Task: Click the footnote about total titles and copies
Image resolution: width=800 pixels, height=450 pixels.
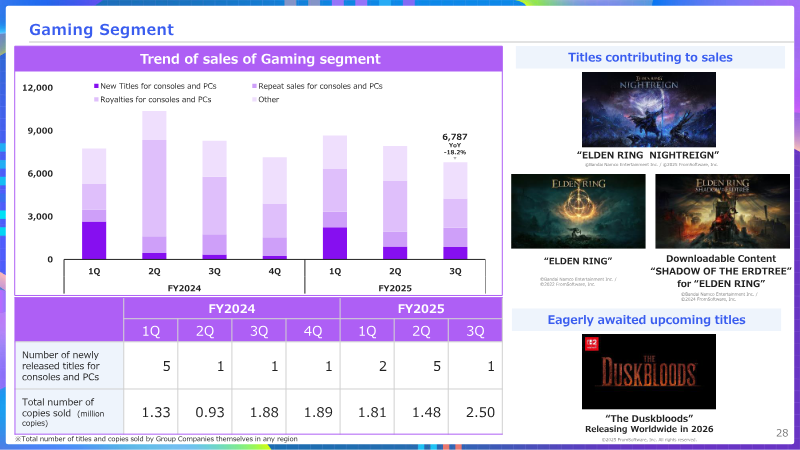Action: (x=156, y=439)
